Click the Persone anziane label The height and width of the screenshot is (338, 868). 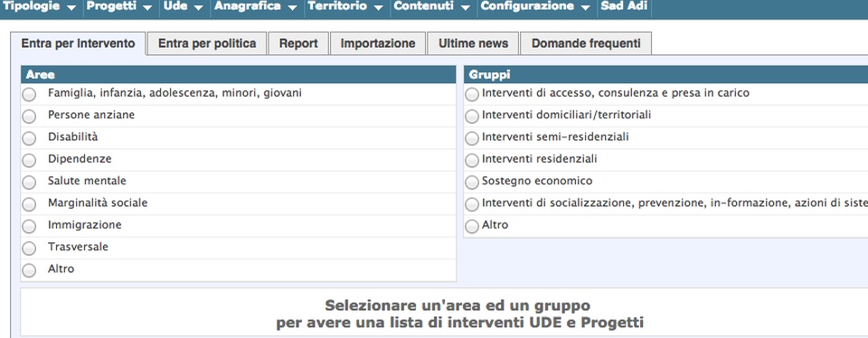coord(91,115)
